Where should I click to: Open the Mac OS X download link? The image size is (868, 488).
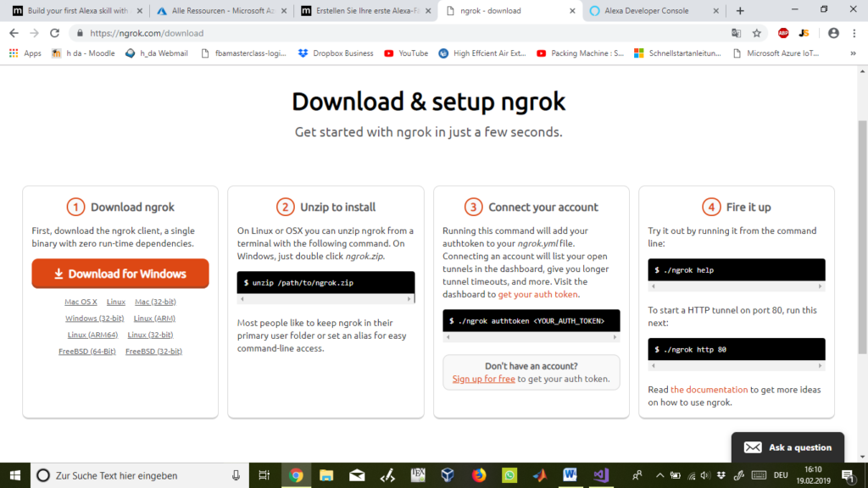coord(81,302)
